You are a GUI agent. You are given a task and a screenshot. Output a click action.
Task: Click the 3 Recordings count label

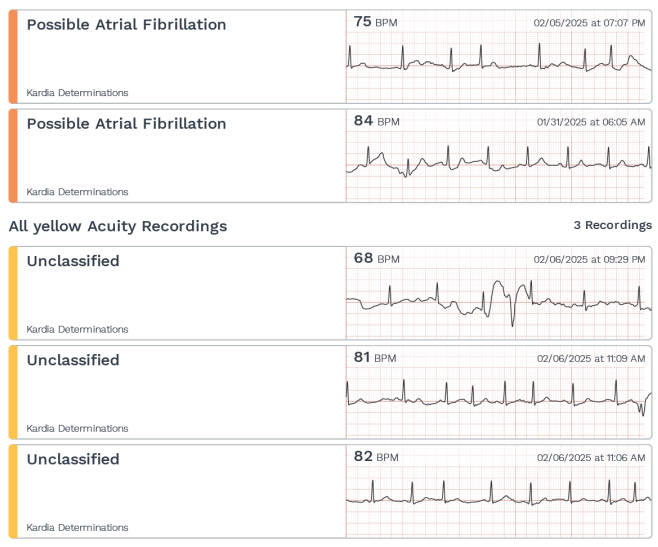(x=613, y=225)
